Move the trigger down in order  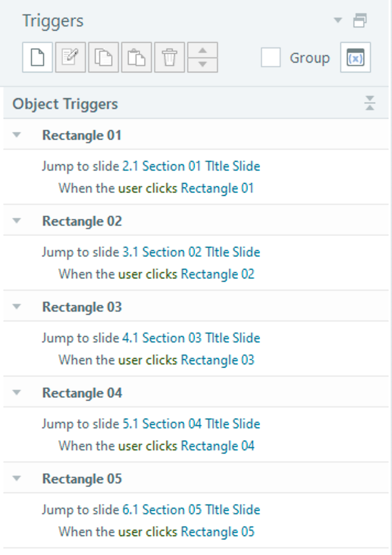pyautogui.click(x=203, y=64)
